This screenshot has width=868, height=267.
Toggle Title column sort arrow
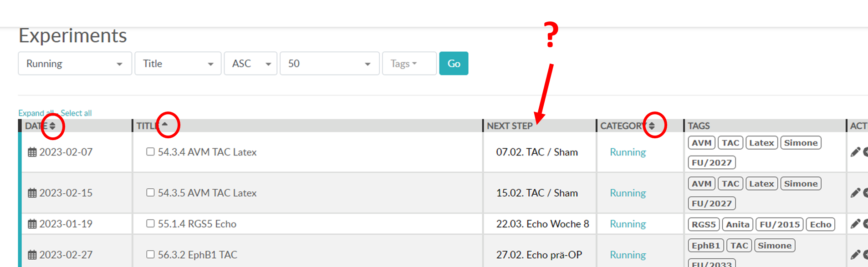pyautogui.click(x=165, y=124)
